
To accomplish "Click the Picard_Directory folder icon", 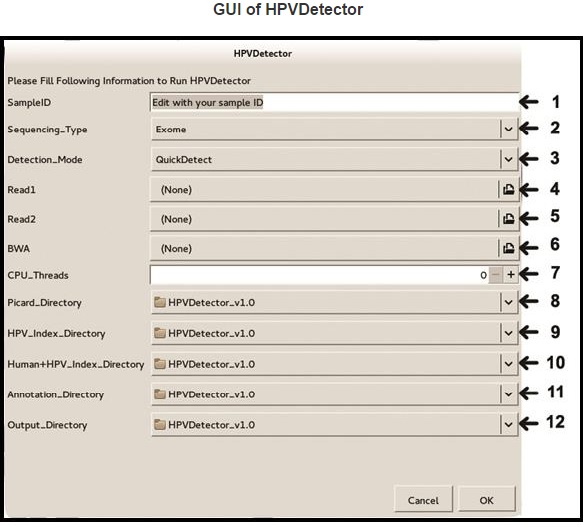I will [160, 302].
